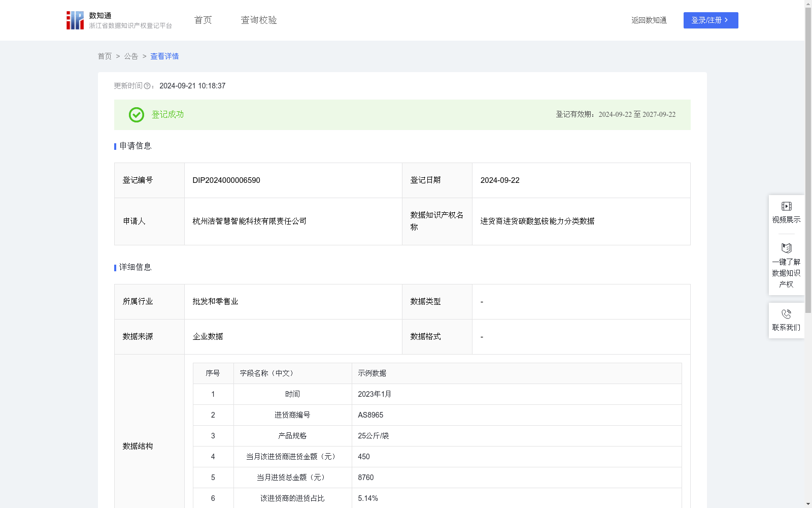Click the 数据知识产权名称 label cell
Viewport: 812px width, 508px height.
437,221
